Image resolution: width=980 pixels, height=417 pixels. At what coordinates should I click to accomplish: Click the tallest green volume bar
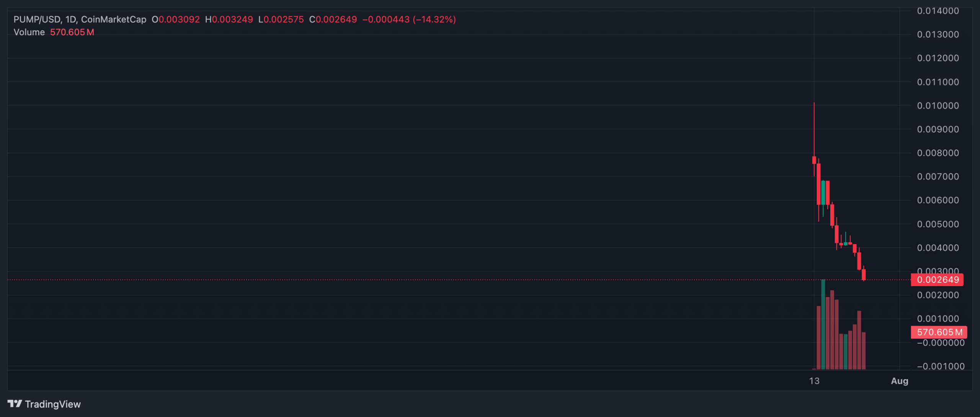tap(823, 324)
